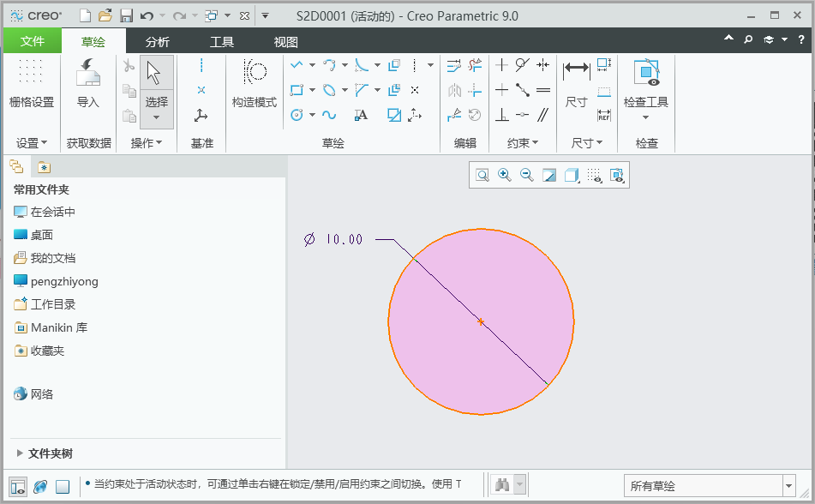
Task: Click the Reference dimension (REF) tool
Action: point(604,115)
